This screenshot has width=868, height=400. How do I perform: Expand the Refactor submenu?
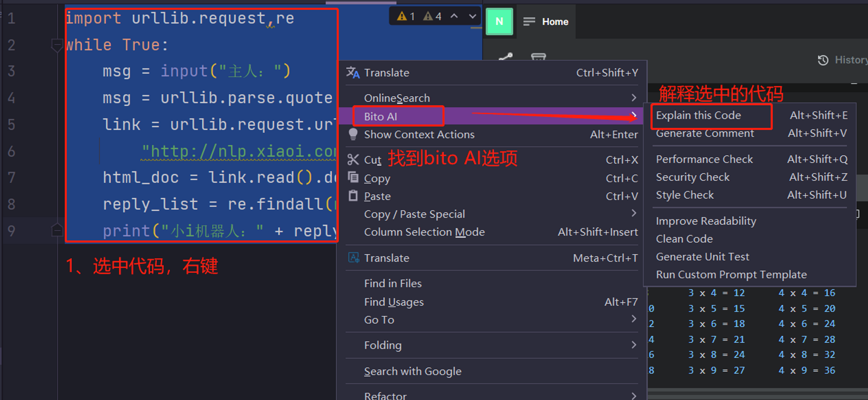(x=492, y=395)
